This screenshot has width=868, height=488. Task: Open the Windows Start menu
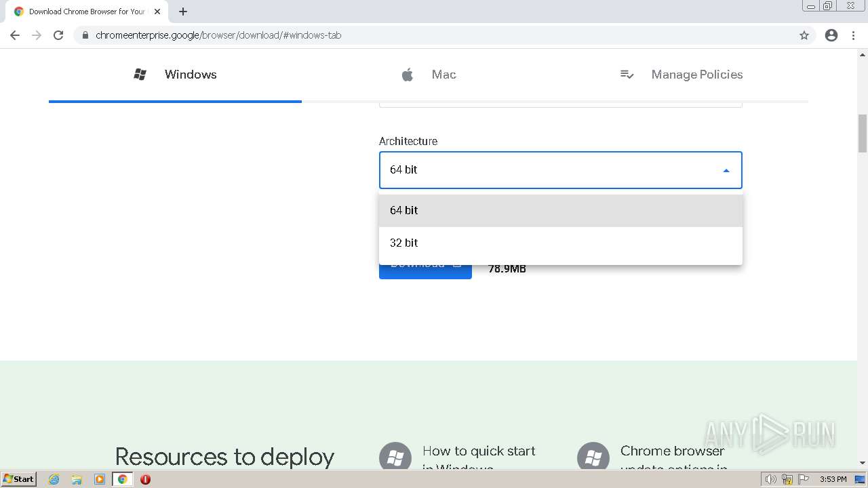pos(19,479)
